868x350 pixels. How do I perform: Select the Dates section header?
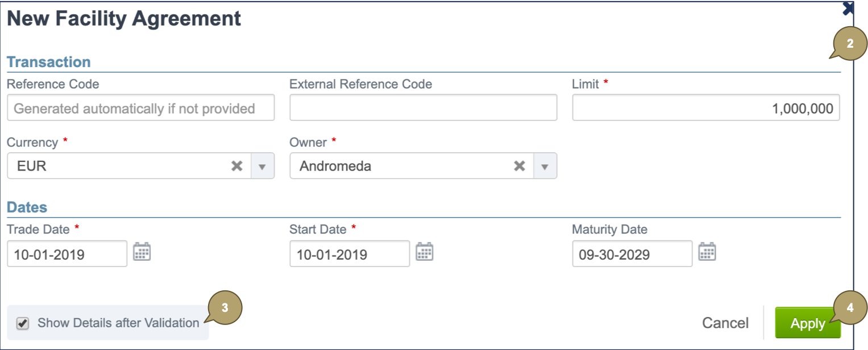coord(27,207)
